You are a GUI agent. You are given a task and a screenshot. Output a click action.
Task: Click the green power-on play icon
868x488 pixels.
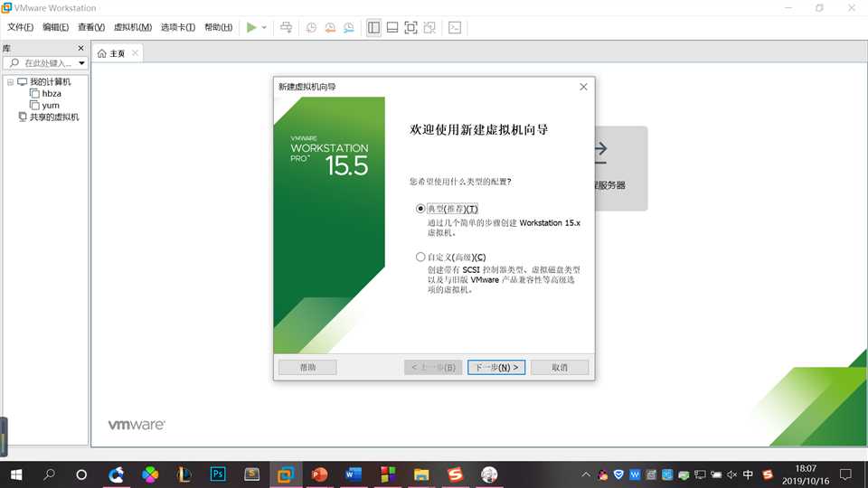tap(251, 27)
